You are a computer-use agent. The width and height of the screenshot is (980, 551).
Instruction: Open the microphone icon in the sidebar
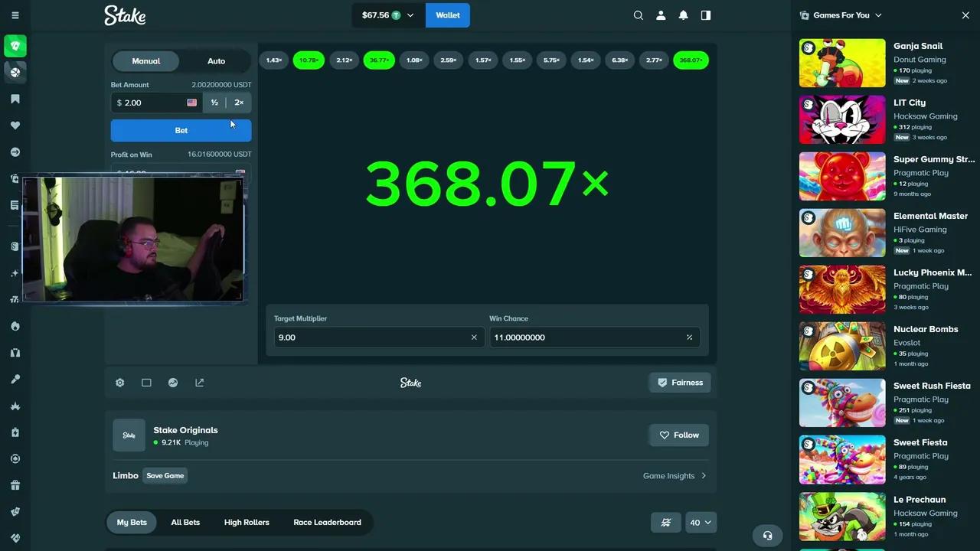pos(15,380)
